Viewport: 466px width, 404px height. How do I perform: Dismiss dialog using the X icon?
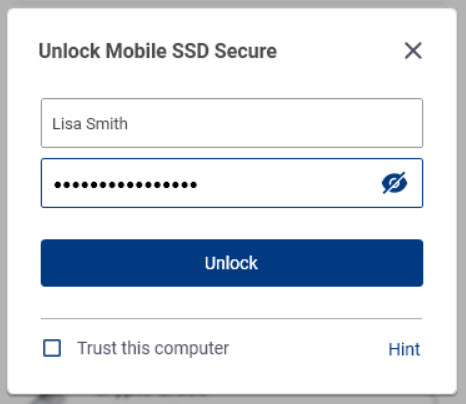click(x=413, y=51)
